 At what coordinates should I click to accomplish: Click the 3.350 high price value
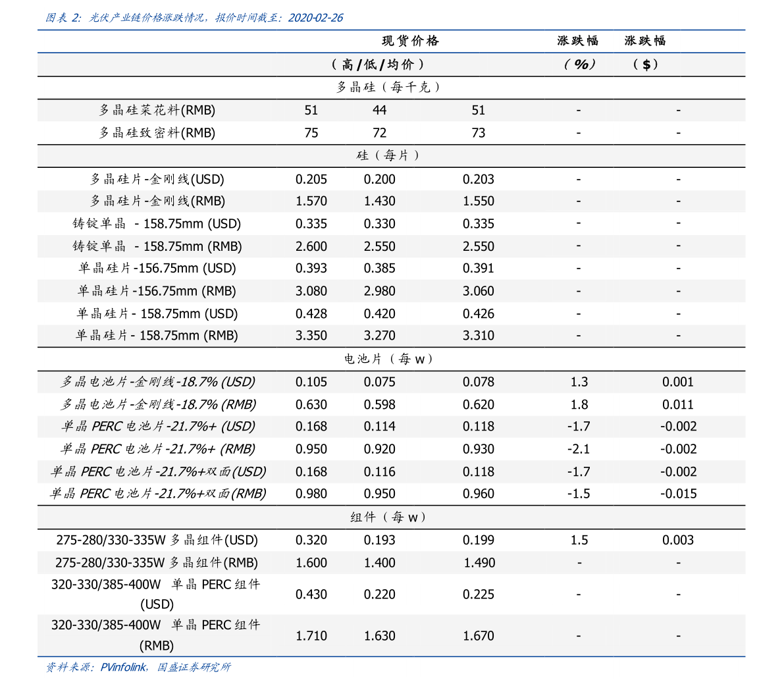(311, 336)
